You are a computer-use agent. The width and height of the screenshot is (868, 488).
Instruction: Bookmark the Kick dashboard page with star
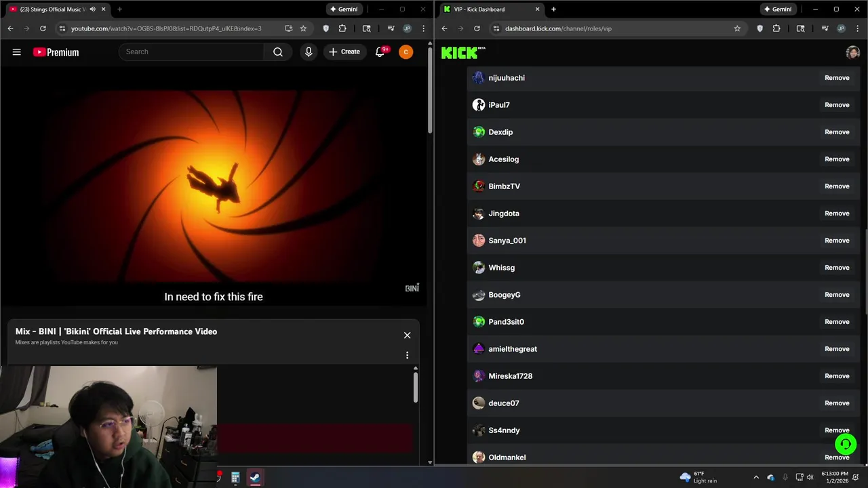[737, 28]
